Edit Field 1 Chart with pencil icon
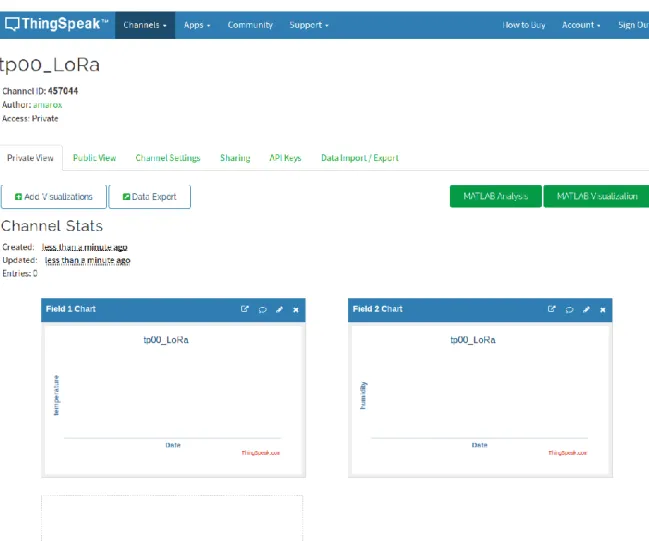Screen dimensions: 649x541 [279, 309]
